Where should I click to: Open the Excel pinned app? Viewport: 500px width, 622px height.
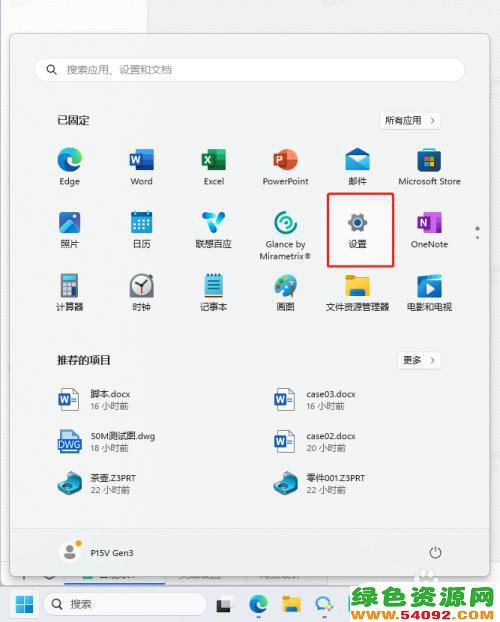[x=213, y=167]
